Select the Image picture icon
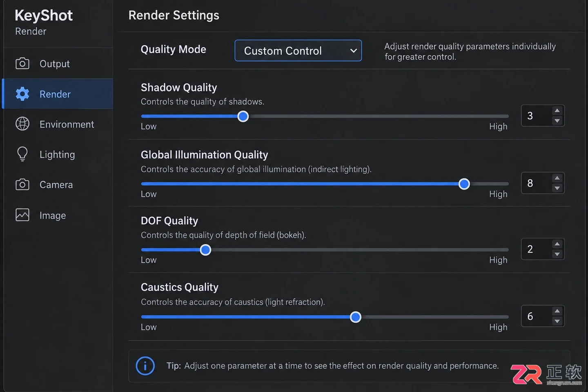 coord(22,215)
